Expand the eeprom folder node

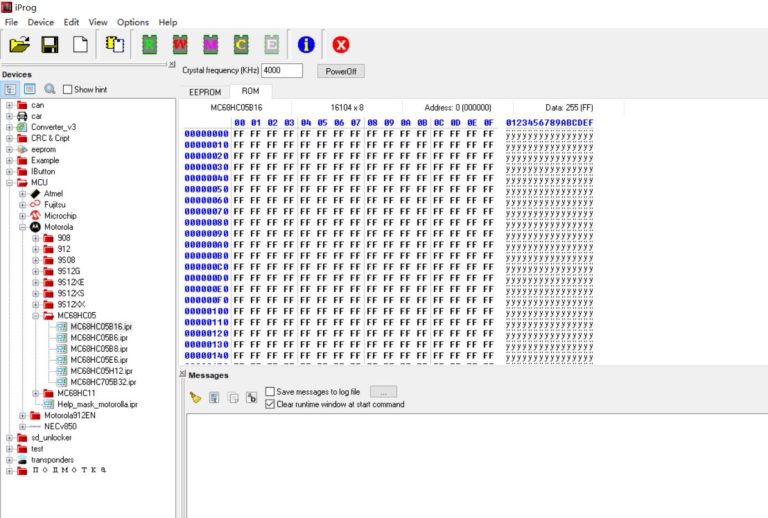[10, 149]
